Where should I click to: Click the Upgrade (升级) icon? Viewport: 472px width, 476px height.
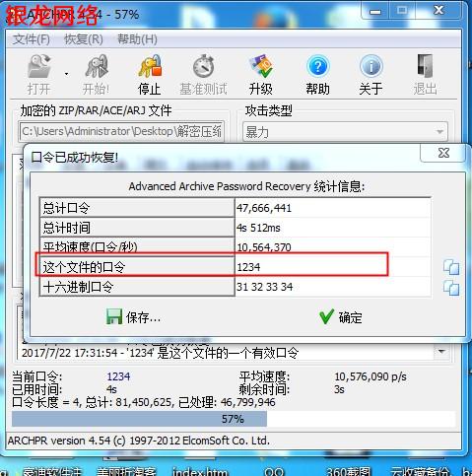261,66
